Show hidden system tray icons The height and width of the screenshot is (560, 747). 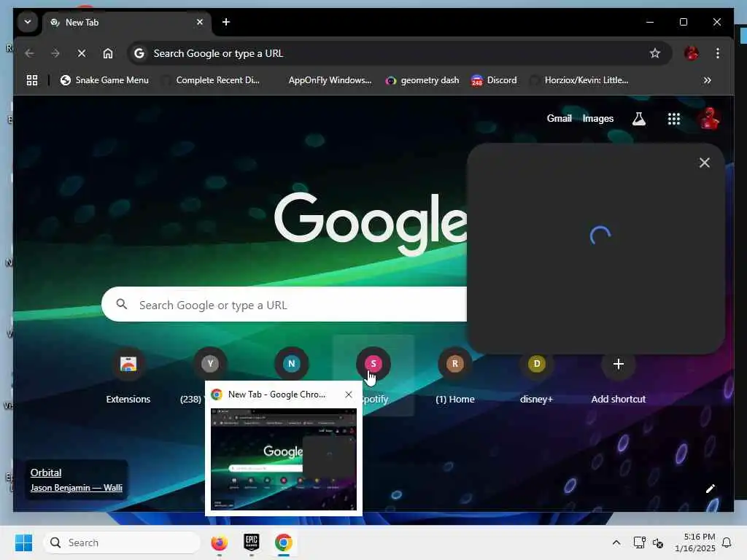[x=616, y=542]
